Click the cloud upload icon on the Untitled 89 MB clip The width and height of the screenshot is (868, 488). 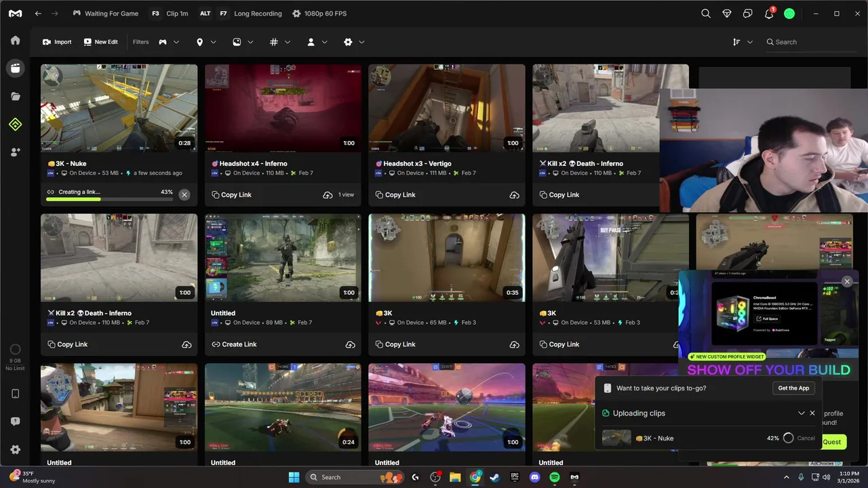[x=350, y=344]
